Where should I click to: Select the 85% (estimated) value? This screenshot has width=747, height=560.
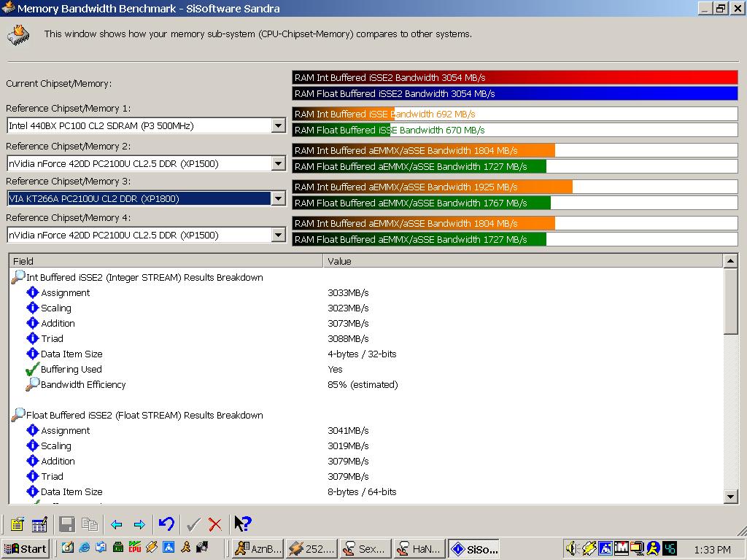(x=363, y=385)
